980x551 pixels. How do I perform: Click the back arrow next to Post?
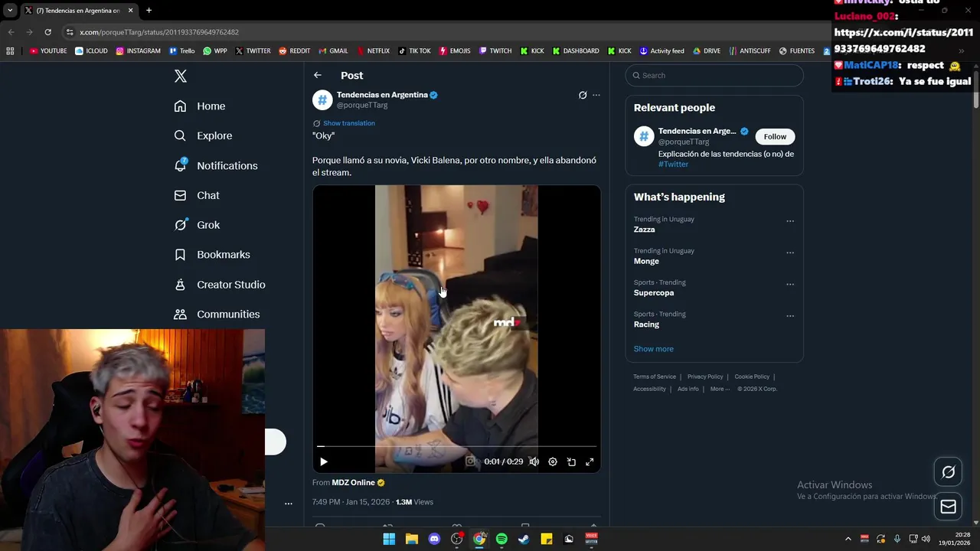[318, 75]
